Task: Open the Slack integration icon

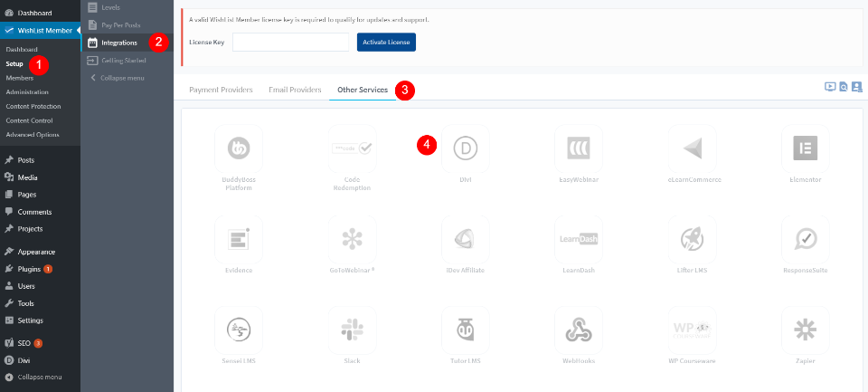Action: pos(352,330)
